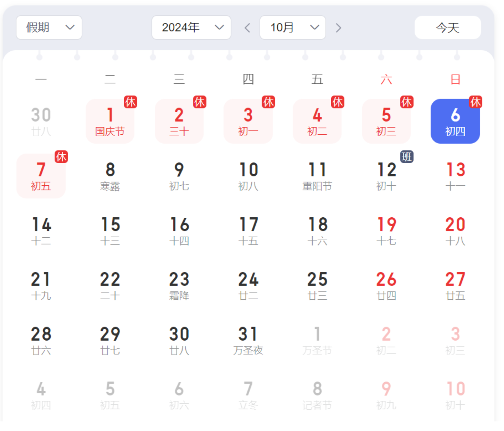This screenshot has height=431, width=504.
Task: Select October 21 十九
Action: 41,286
